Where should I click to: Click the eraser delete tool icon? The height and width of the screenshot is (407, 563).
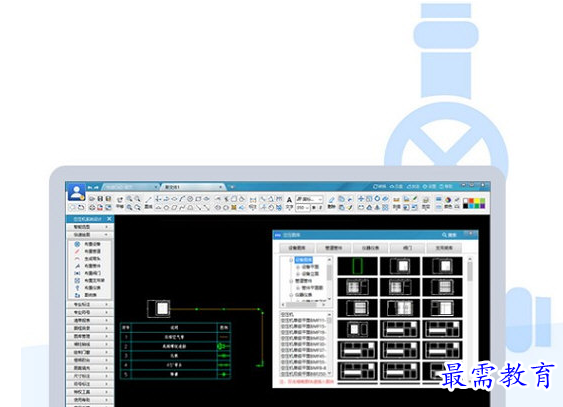tap(331, 199)
